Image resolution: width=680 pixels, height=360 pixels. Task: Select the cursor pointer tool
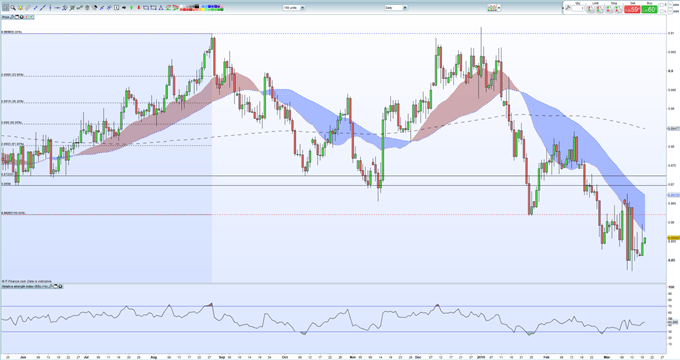6,8
